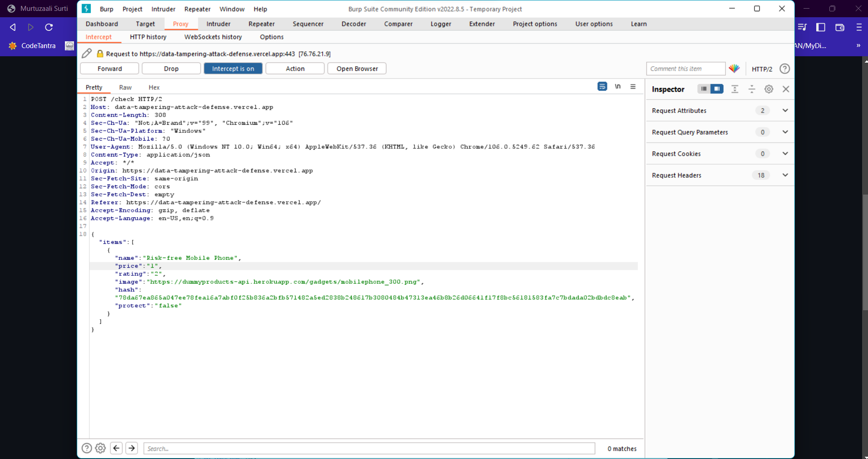Open the Intruder menu in the menu bar
The width and height of the screenshot is (868, 459).
point(163,9)
